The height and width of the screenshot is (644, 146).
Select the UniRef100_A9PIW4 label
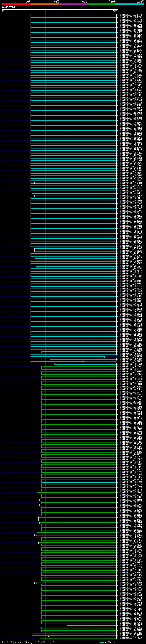tap(131, 27)
